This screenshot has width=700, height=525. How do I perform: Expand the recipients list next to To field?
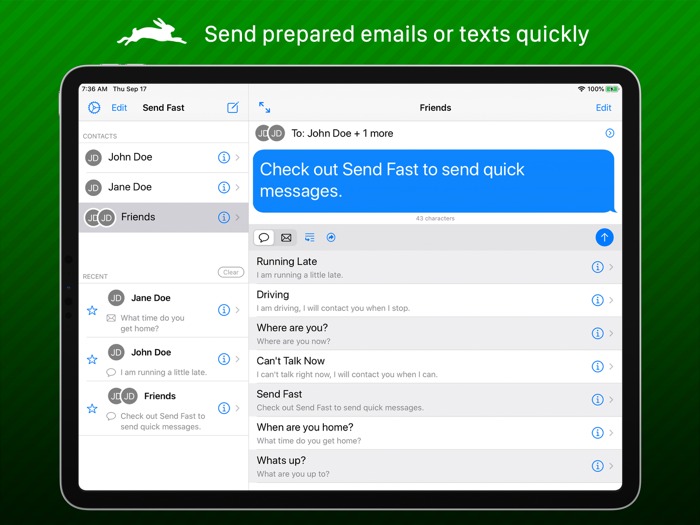(x=609, y=133)
